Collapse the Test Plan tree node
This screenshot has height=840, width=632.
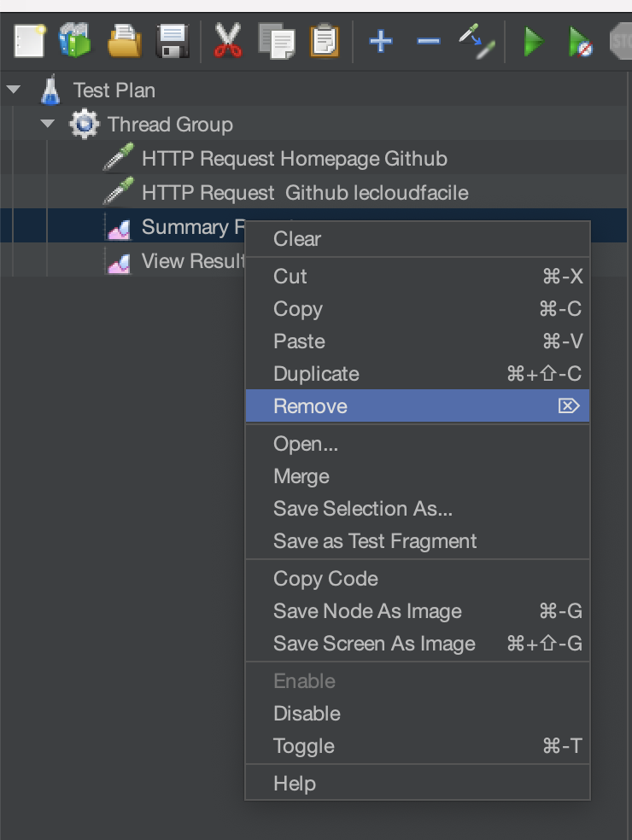click(14, 90)
